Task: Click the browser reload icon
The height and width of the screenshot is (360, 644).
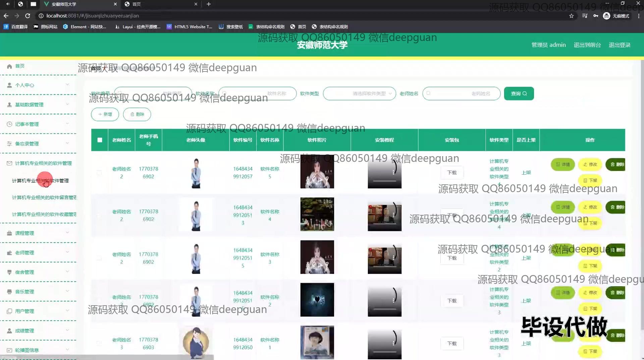Action: coord(28,16)
